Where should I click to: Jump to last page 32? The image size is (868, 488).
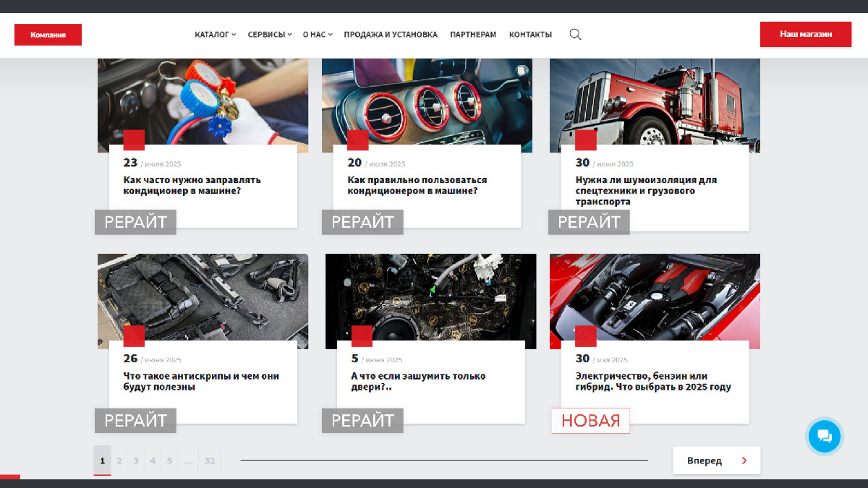[x=210, y=461]
